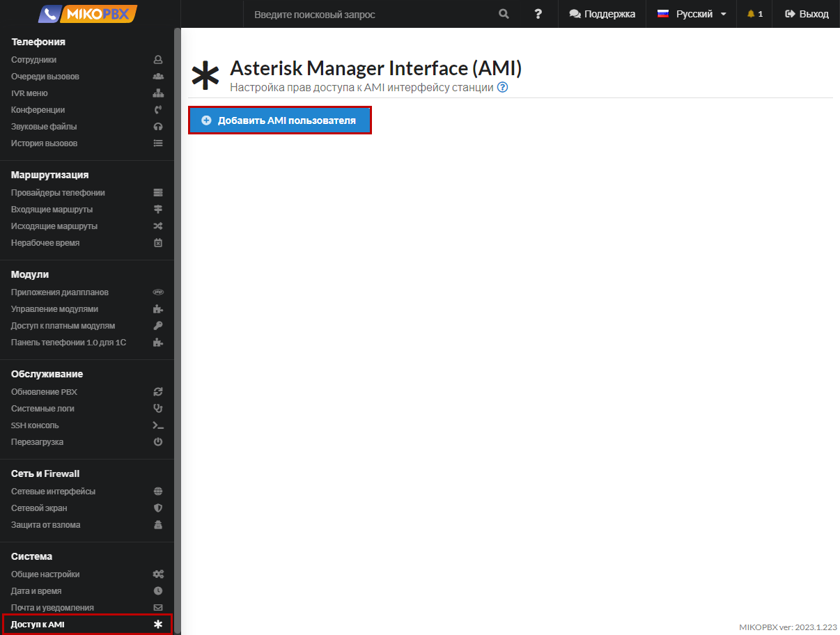Click the SSH console terminal icon
This screenshot has height=635, width=840.
[158, 425]
